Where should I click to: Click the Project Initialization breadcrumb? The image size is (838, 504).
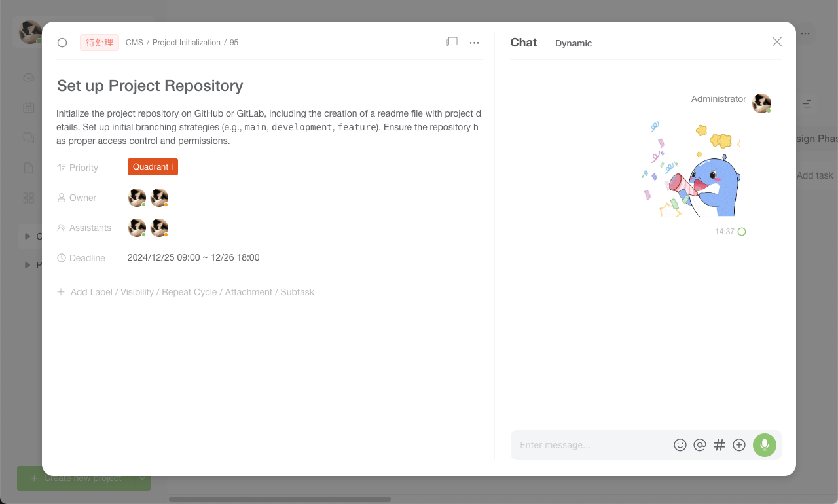click(x=187, y=43)
